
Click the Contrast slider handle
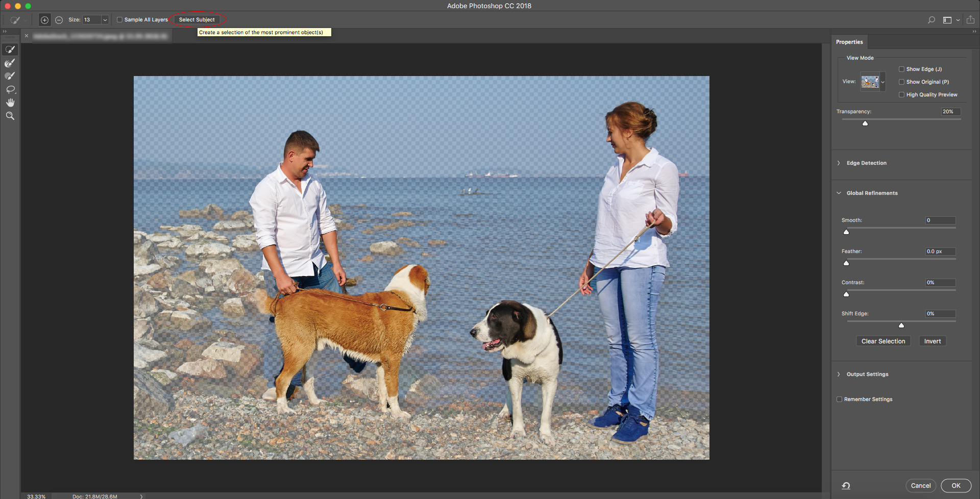[846, 294]
